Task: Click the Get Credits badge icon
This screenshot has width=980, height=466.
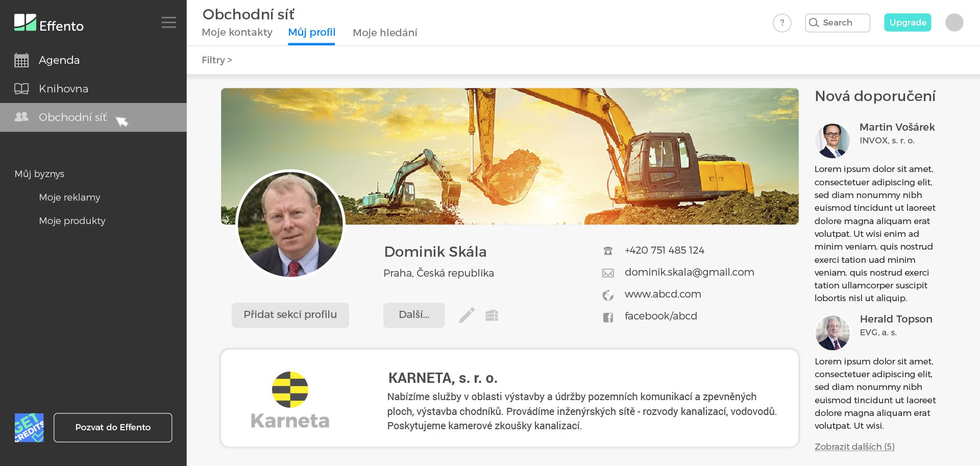Action: coord(29,428)
